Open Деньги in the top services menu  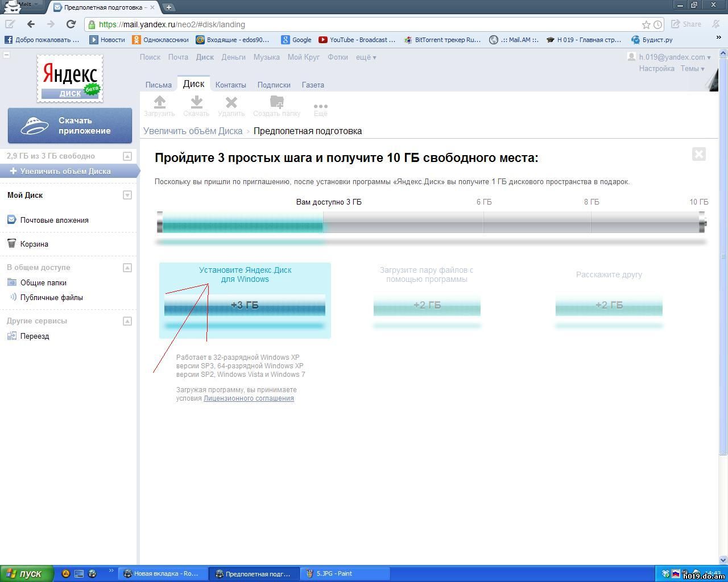pos(233,57)
